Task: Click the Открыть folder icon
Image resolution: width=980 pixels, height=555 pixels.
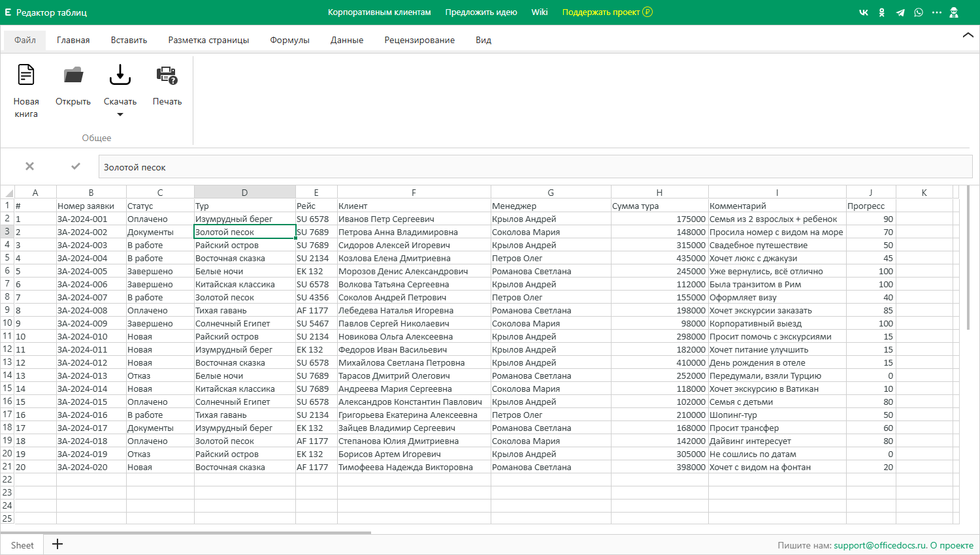Action: [73, 76]
